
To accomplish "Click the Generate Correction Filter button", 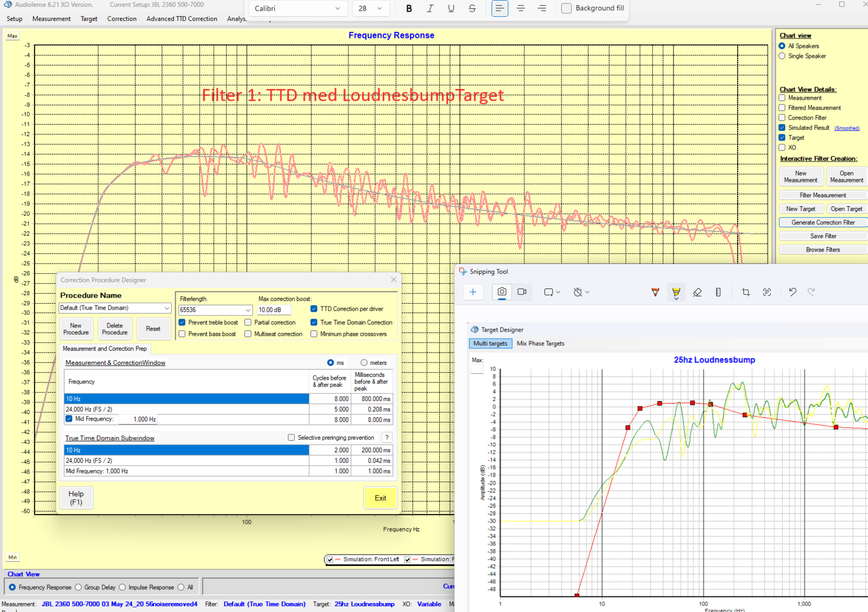I will click(x=823, y=223).
